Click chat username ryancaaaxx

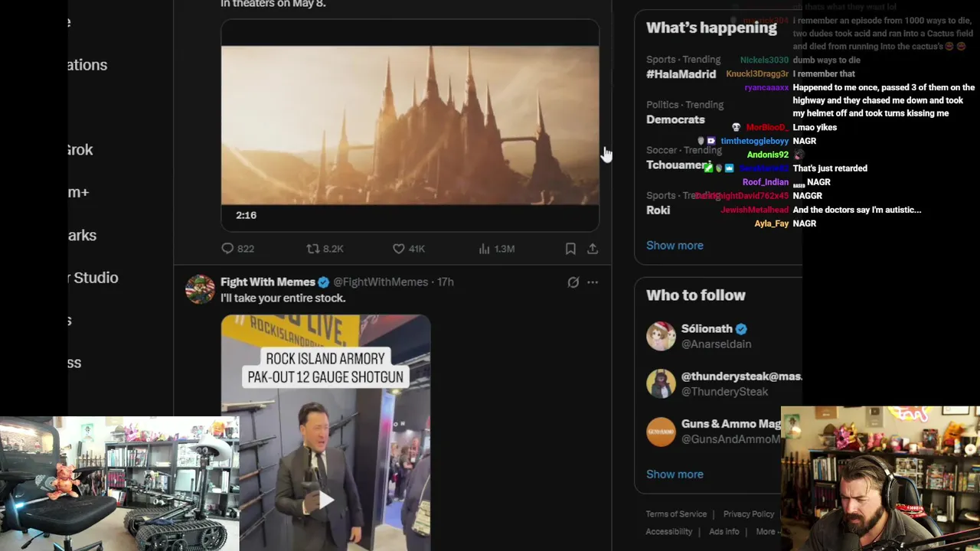point(766,88)
